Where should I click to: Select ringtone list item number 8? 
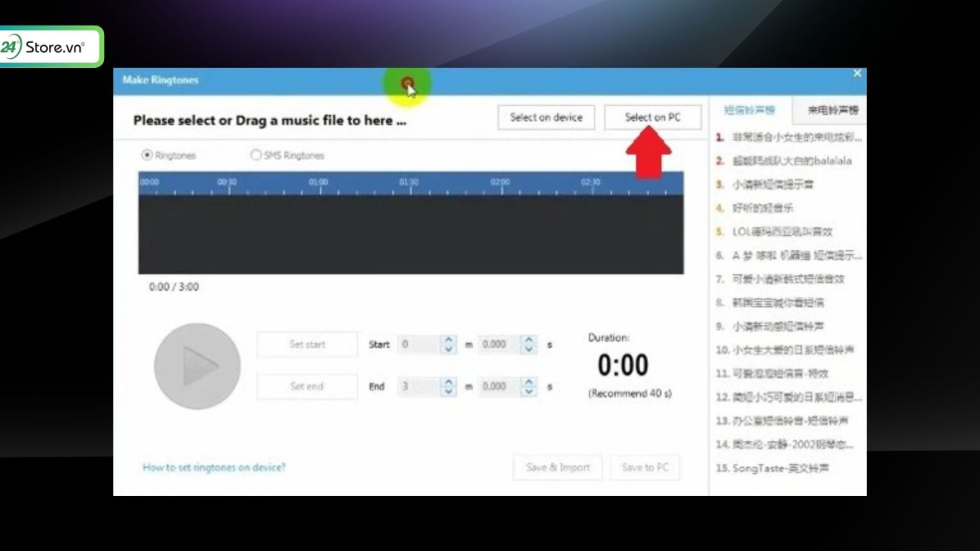pos(769,302)
